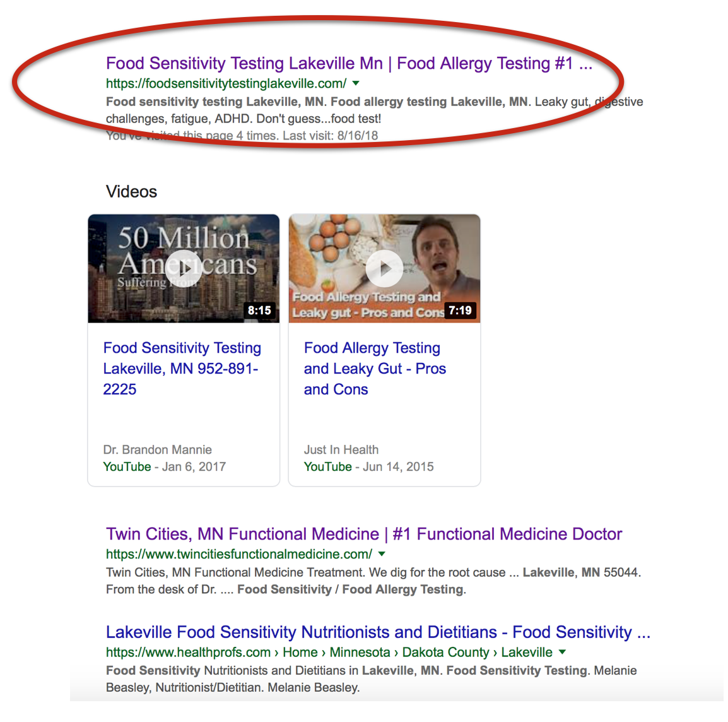Click Dr. Brandon Mannie channel name
This screenshot has height=722, width=728.
click(157, 450)
